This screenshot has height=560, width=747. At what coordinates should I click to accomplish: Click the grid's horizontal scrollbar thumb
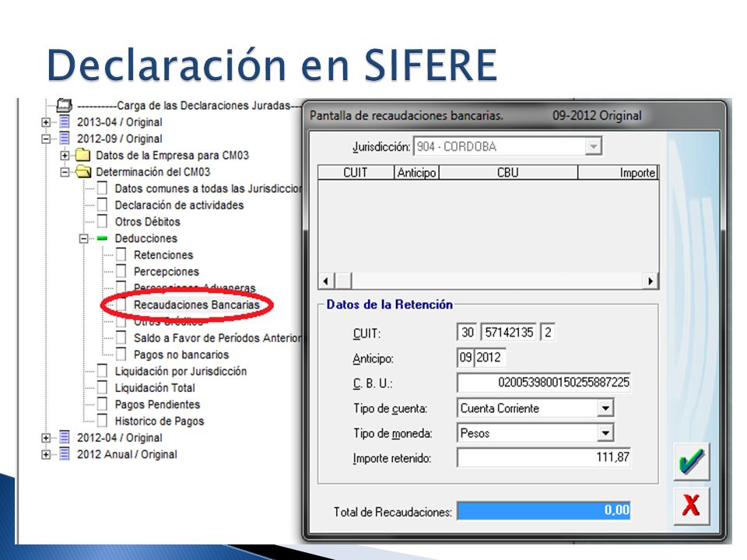[x=343, y=281]
